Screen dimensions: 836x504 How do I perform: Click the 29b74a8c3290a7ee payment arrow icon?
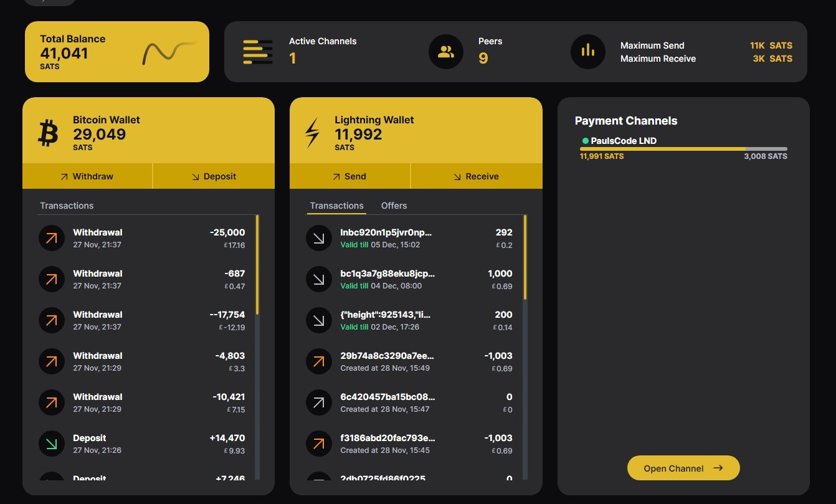pos(318,361)
